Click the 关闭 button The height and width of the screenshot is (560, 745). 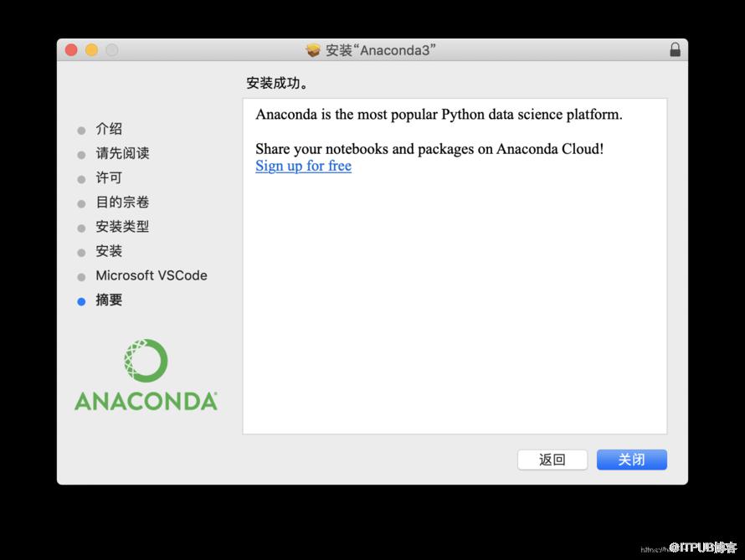pos(631,460)
